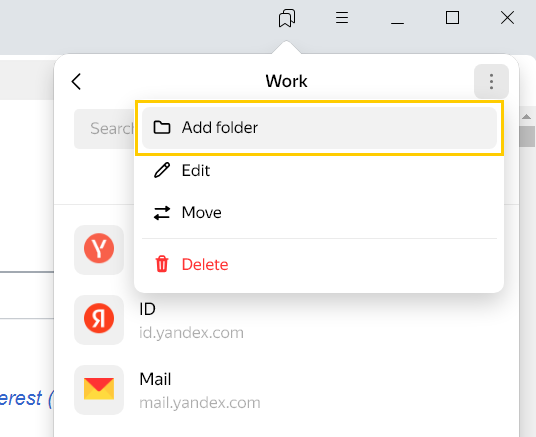
Task: Select the Move option
Action: [x=319, y=213]
